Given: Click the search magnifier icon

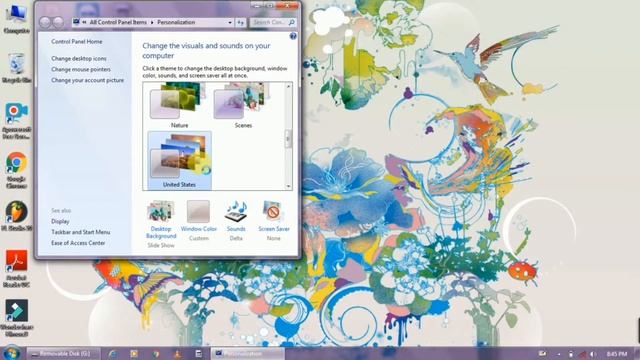Looking at the screenshot, I should coord(291,22).
